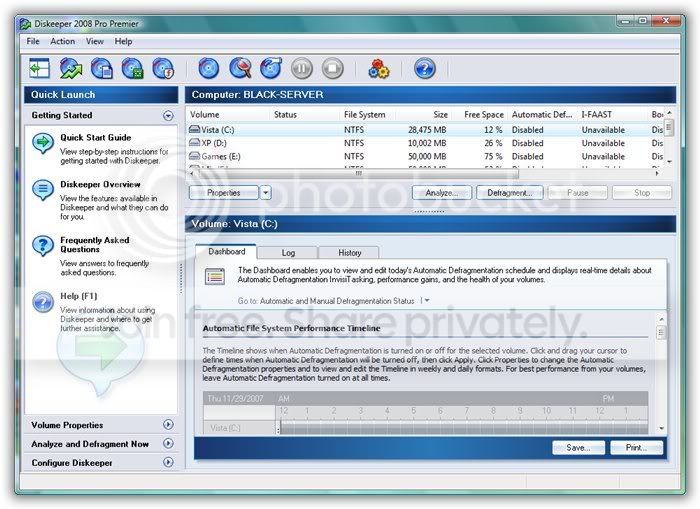Expand the Volume Properties section
The width and height of the screenshot is (700, 509).
click(x=168, y=425)
